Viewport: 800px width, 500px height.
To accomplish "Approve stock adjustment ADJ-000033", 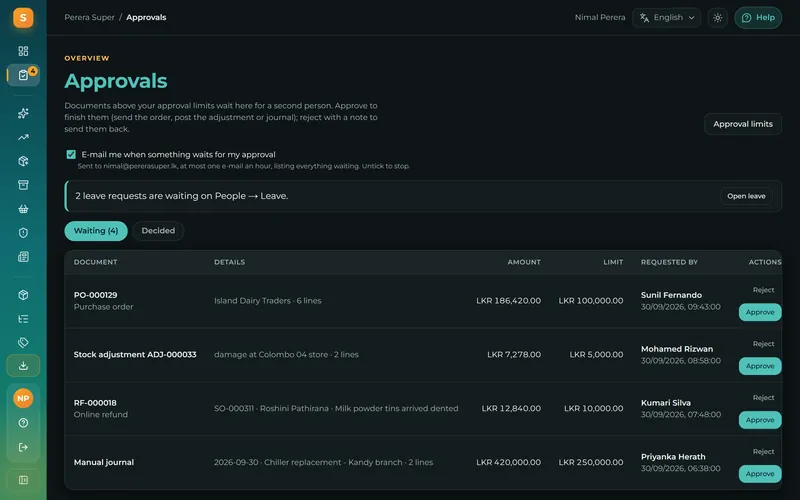I will pos(760,366).
